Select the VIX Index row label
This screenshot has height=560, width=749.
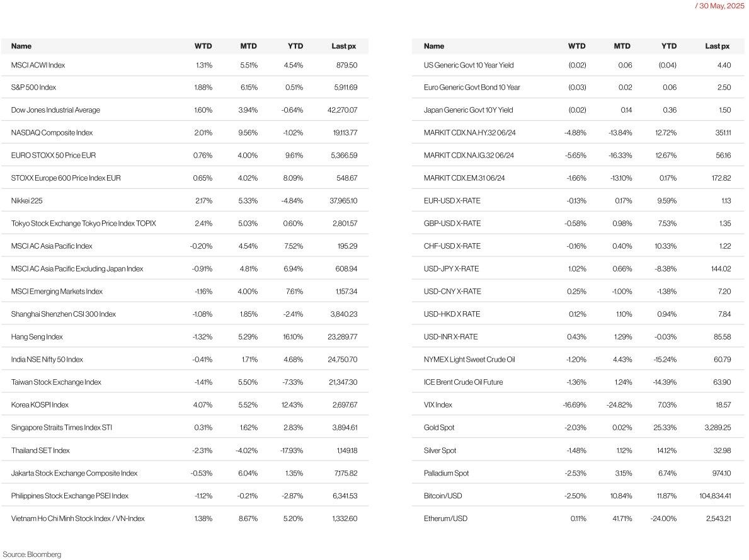coord(438,404)
